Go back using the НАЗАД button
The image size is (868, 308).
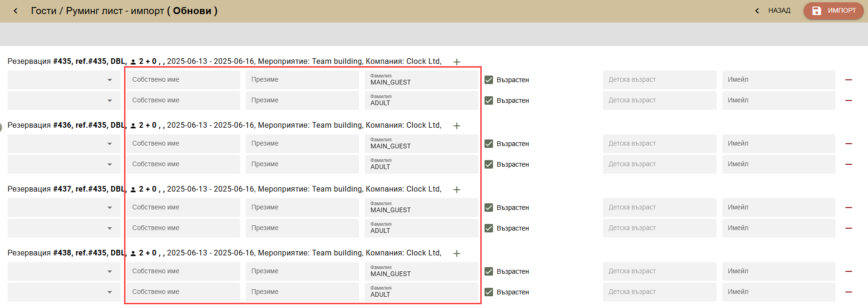pyautogui.click(x=773, y=10)
